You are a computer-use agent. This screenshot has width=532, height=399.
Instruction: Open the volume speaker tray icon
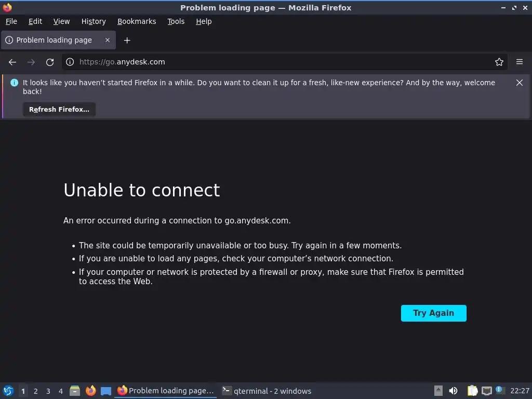[x=453, y=391]
